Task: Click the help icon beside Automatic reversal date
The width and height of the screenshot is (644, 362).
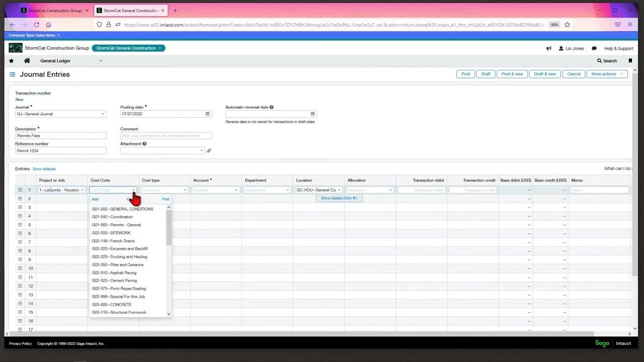Action: (272, 107)
